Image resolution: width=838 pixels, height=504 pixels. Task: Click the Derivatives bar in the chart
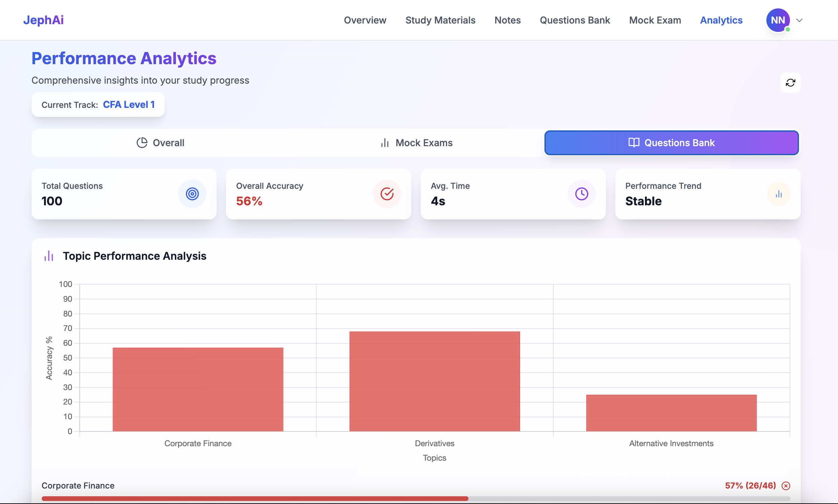(x=434, y=381)
